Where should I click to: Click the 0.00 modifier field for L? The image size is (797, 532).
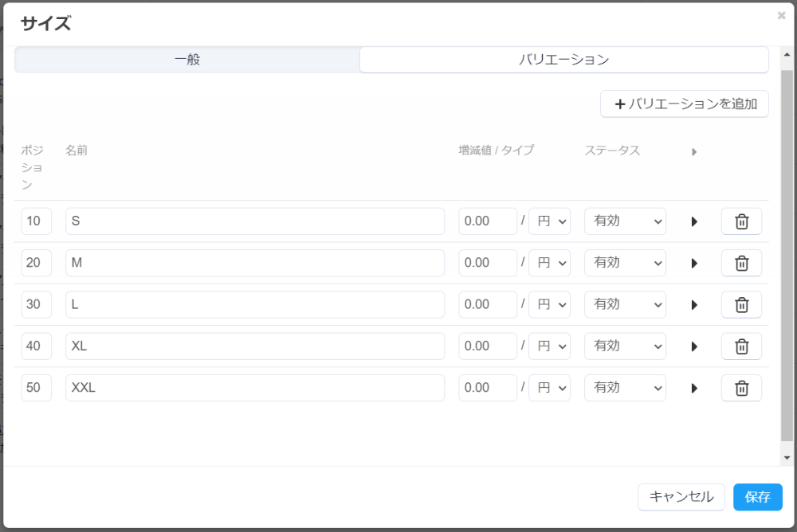tap(488, 305)
